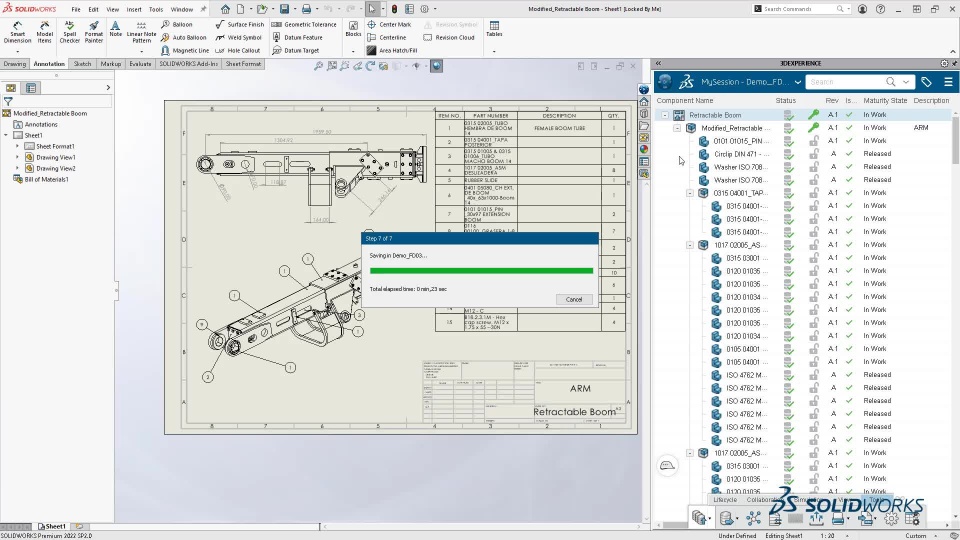Click the Balloon tool
This screenshot has height=540, width=960.
tap(176, 24)
